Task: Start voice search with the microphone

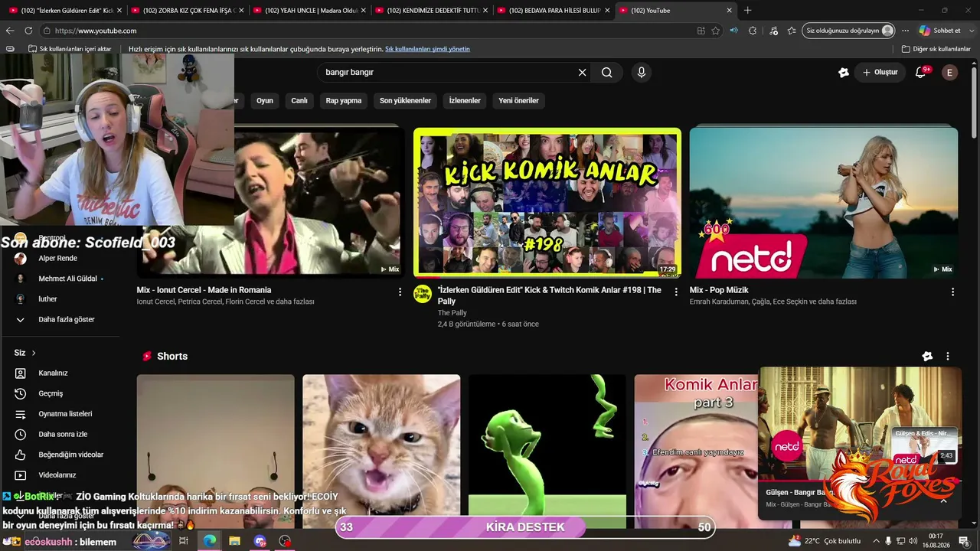Action: [642, 72]
